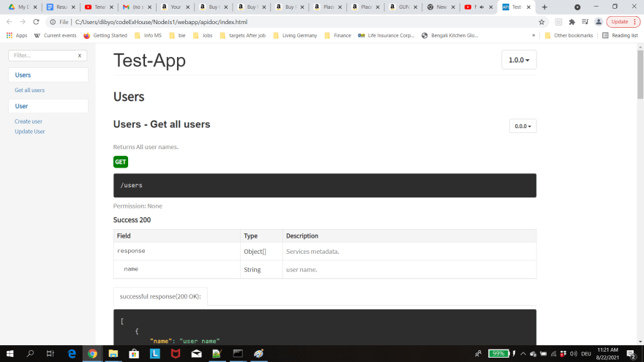
Task: Select the successful response(200 OK) tab
Action: pos(160,296)
